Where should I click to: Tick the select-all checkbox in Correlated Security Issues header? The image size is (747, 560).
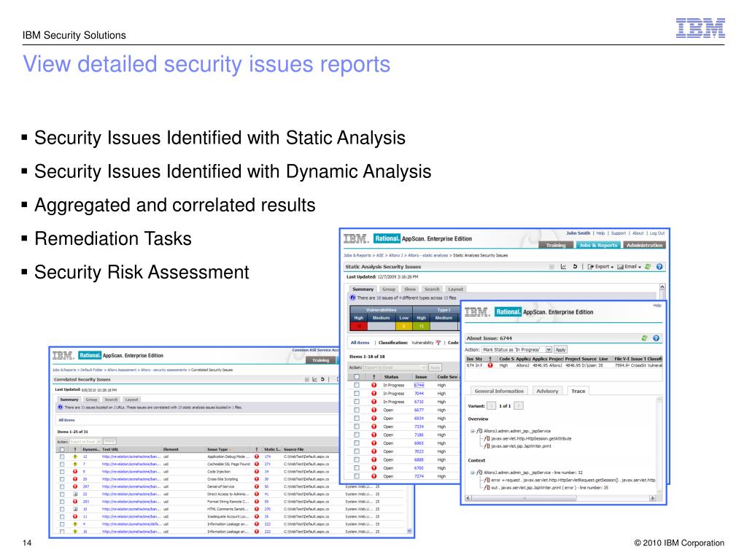(61, 449)
